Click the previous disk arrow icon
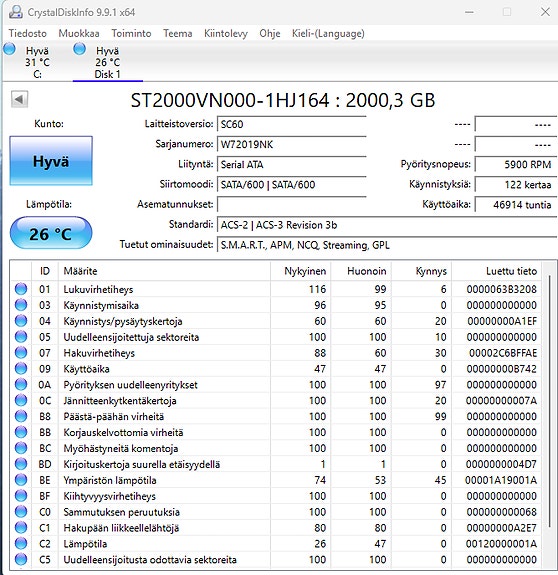This screenshot has height=575, width=558. [19, 99]
